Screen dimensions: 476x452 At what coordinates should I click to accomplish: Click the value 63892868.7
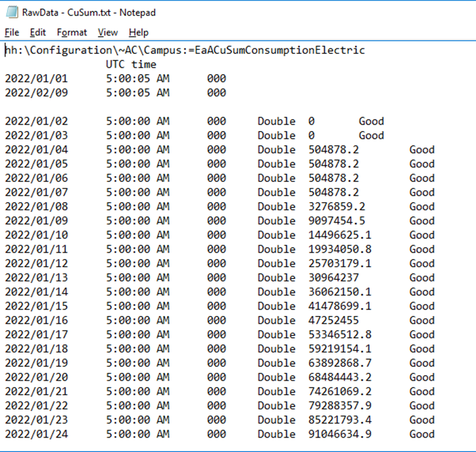340,364
